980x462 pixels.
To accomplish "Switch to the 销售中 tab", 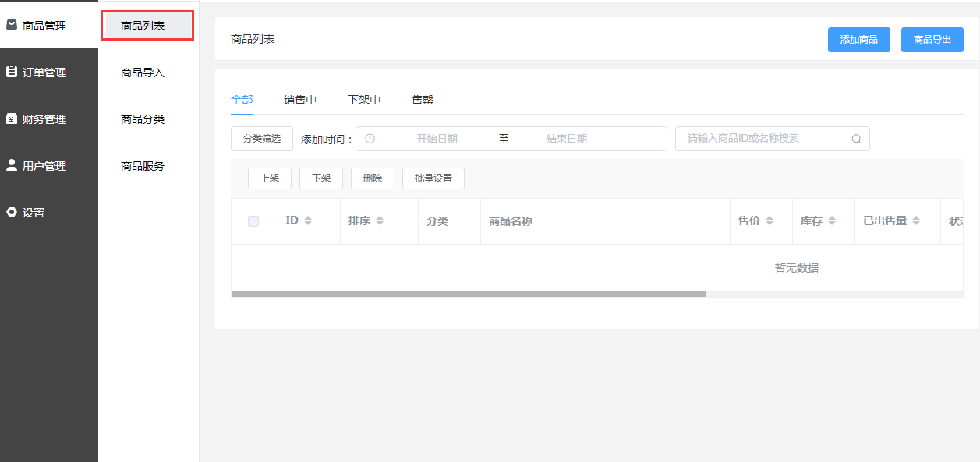I will 300,100.
